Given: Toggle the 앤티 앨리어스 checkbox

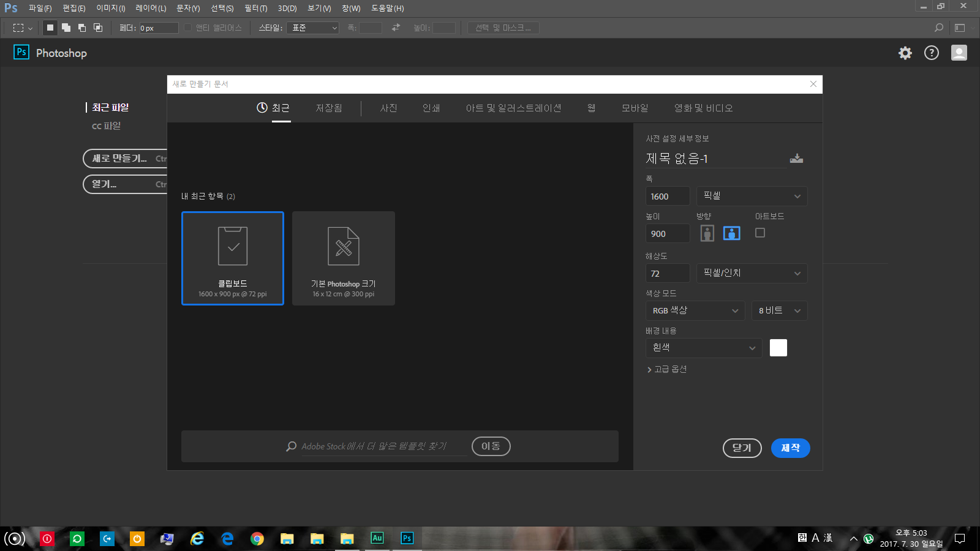Looking at the screenshot, I should tap(188, 28).
